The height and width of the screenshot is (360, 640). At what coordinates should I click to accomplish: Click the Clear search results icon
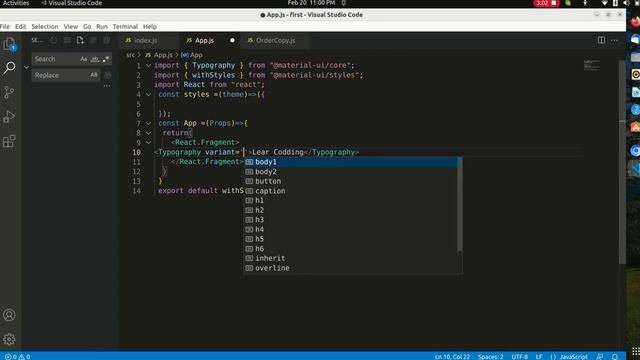(67, 40)
